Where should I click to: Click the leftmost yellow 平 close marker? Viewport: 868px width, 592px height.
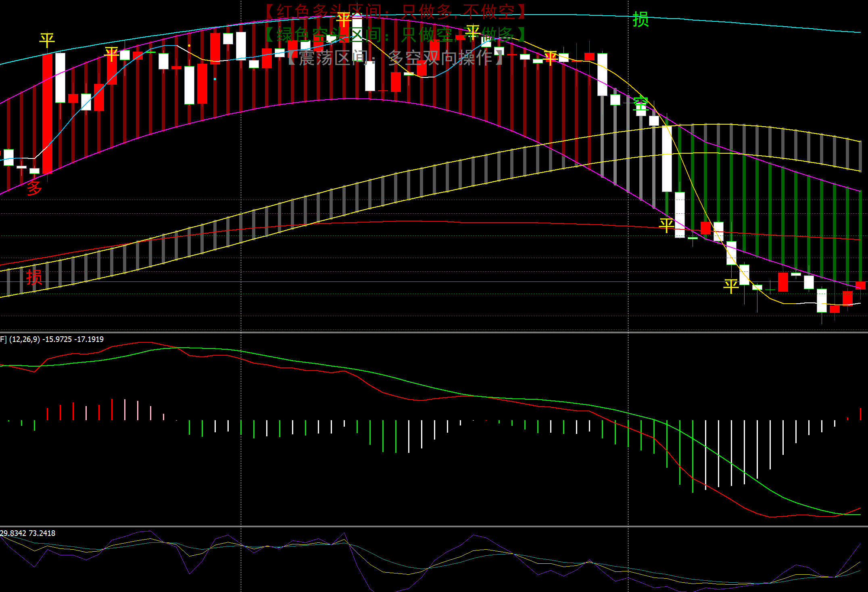tap(47, 40)
